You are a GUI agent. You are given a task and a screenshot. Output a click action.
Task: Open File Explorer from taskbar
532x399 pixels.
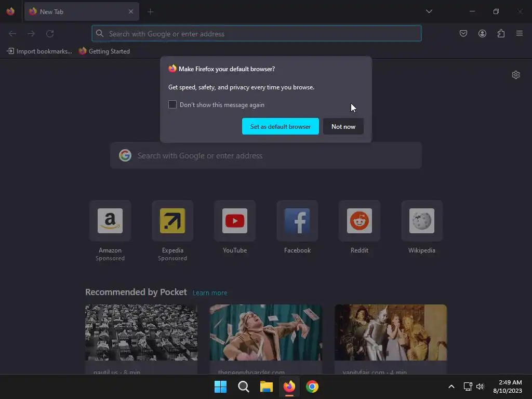(x=267, y=387)
